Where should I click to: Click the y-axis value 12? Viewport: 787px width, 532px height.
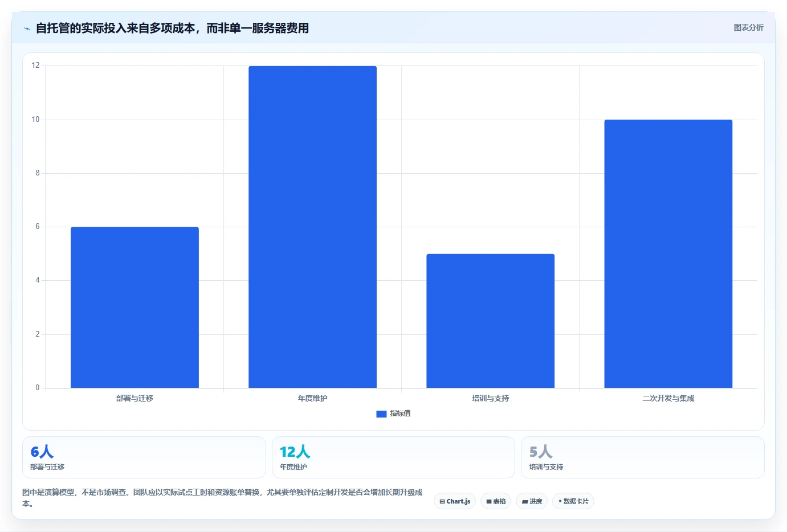[x=35, y=66]
